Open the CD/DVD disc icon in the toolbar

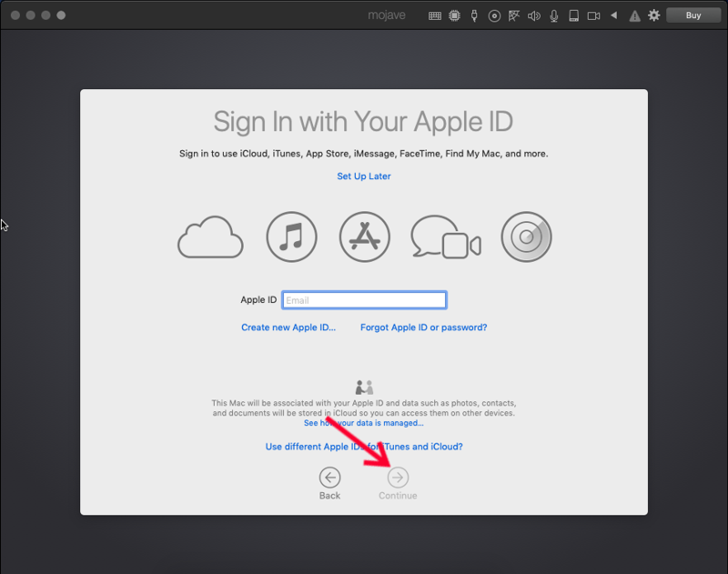point(494,15)
